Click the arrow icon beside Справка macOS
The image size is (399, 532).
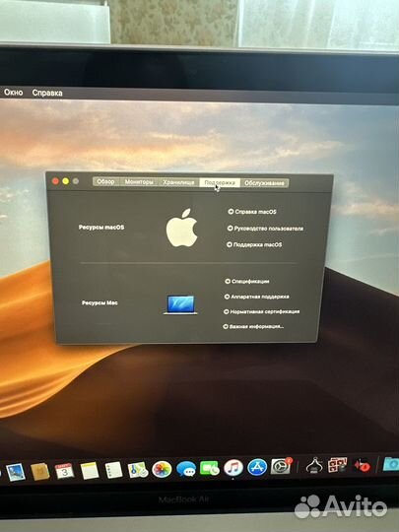click(x=231, y=212)
